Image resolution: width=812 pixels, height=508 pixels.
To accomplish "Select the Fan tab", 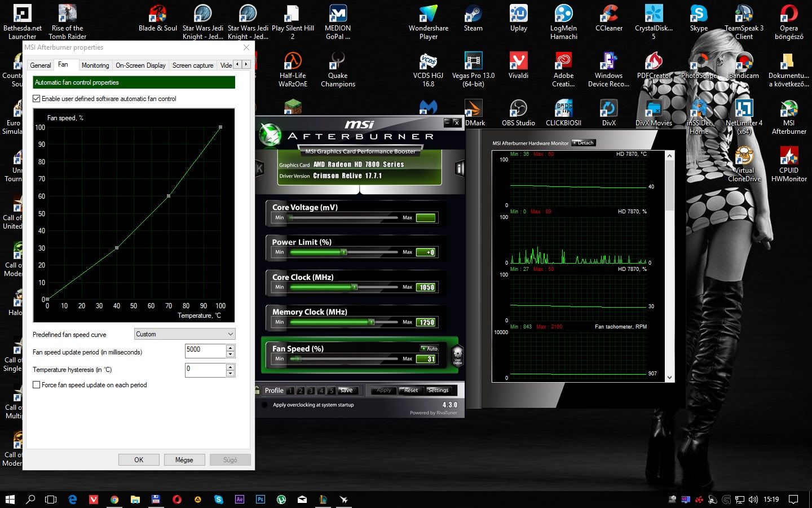I will click(63, 64).
